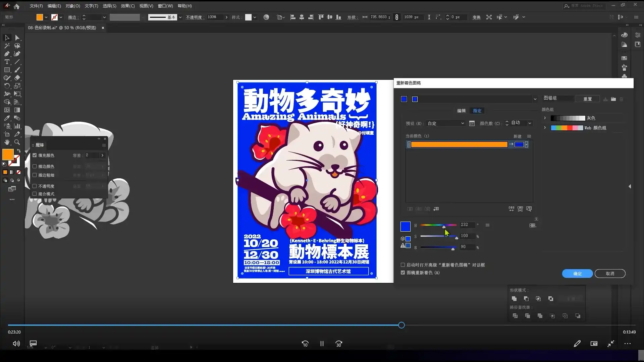Screen dimensions: 644x362
Task: Pause the video playback
Action: 322,344
